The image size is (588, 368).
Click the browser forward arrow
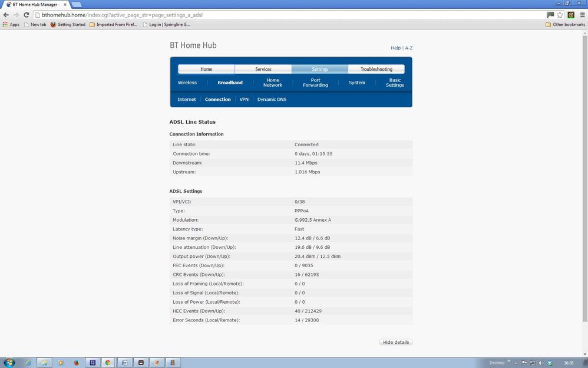(x=16, y=15)
